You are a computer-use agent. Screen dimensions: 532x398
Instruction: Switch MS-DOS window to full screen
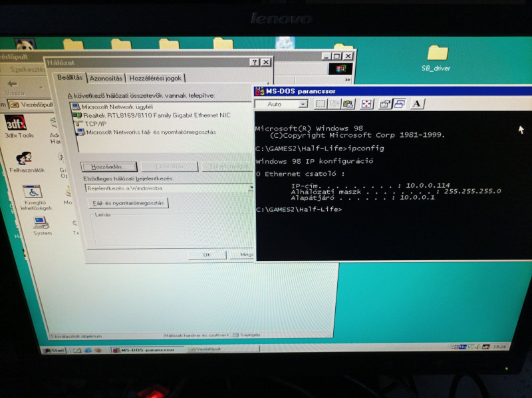pos(366,104)
